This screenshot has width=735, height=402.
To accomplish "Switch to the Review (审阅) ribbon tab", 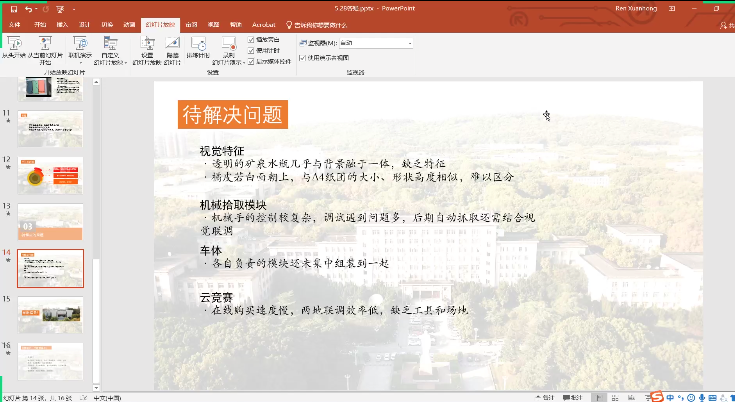I will [191, 25].
